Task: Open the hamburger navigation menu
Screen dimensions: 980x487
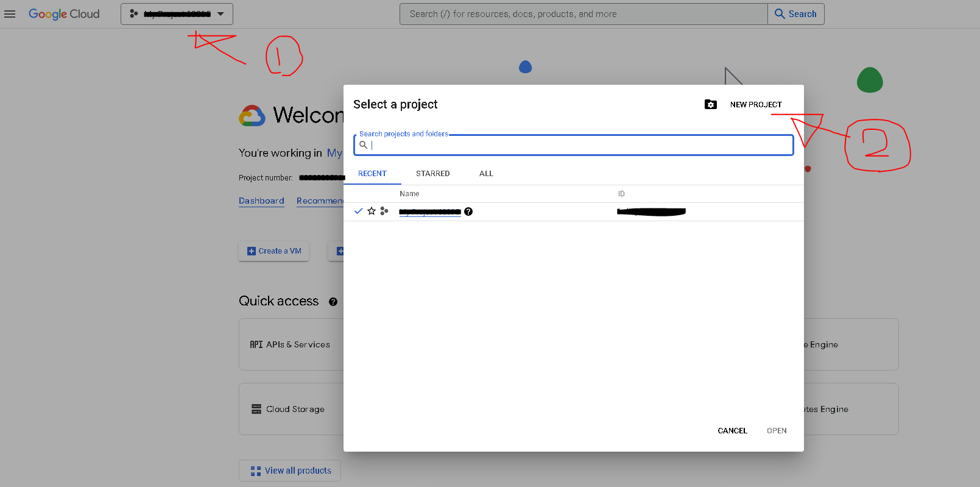Action: pyautogui.click(x=10, y=14)
